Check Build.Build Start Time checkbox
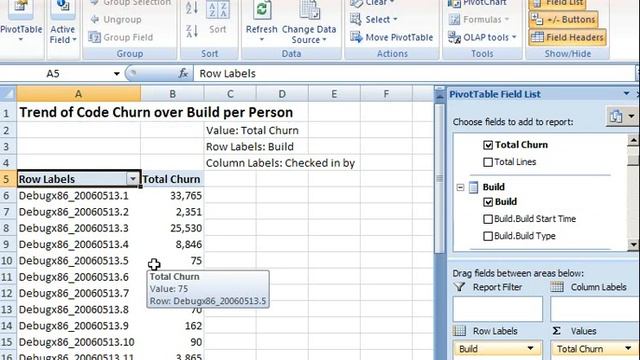Viewport: 640px width, 360px height. (x=488, y=219)
